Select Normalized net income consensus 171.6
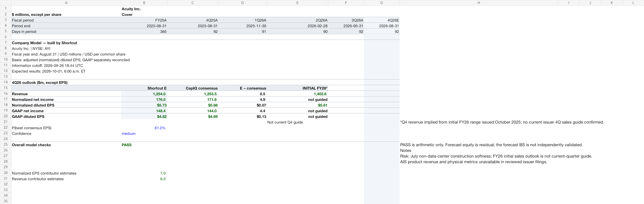The image size is (644, 204). click(193, 99)
